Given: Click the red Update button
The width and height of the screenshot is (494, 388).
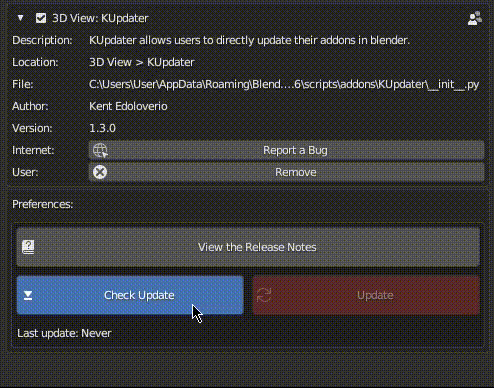Looking at the screenshot, I should coord(366,295).
